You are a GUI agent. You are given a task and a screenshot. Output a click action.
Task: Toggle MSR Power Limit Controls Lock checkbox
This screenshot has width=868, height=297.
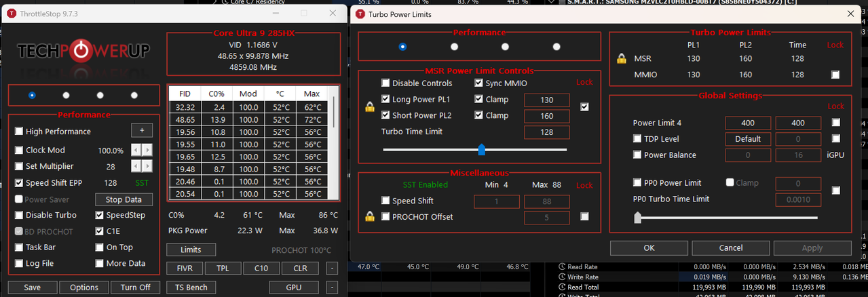(585, 107)
